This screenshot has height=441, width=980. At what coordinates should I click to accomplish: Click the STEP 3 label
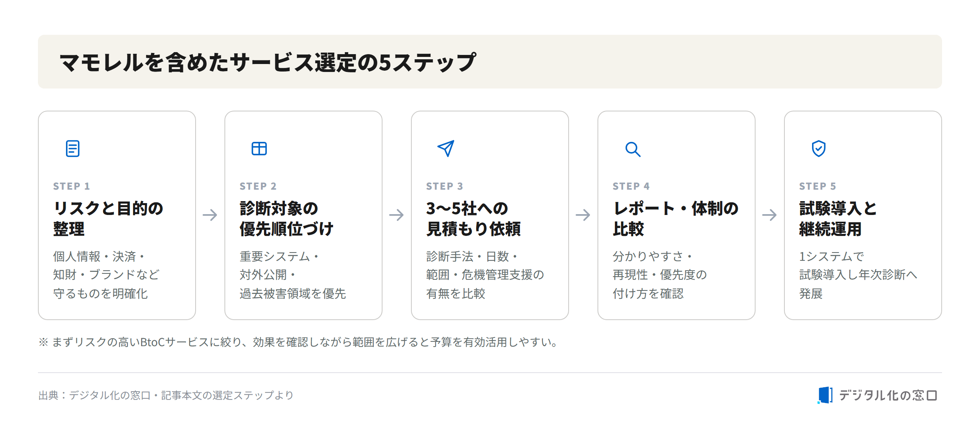tap(444, 186)
